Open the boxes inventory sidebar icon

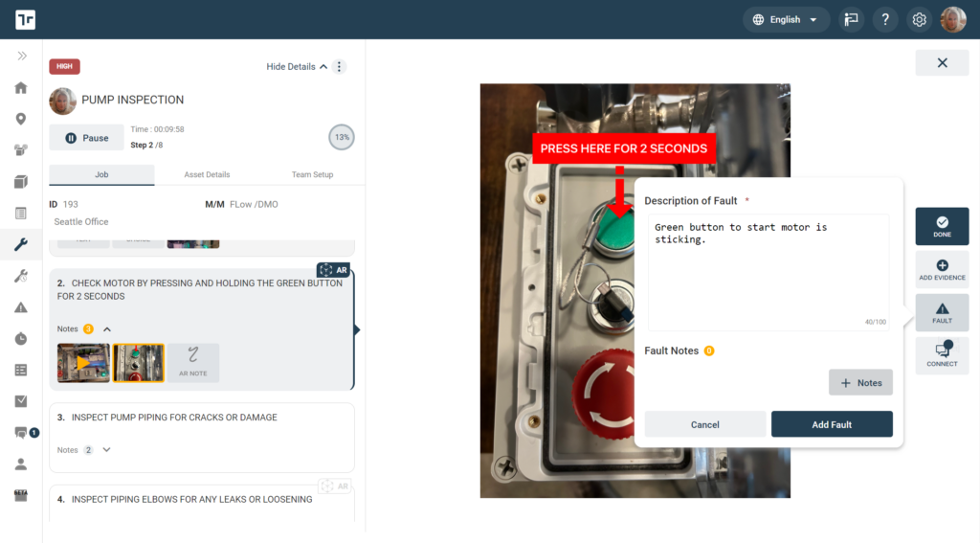[21, 150]
